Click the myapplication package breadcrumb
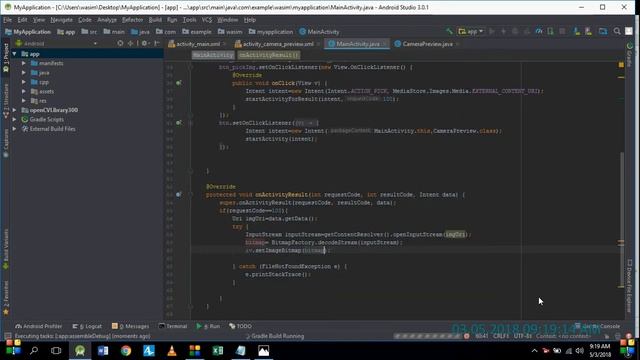Screen dimensions: 640x360 [x=271, y=31]
